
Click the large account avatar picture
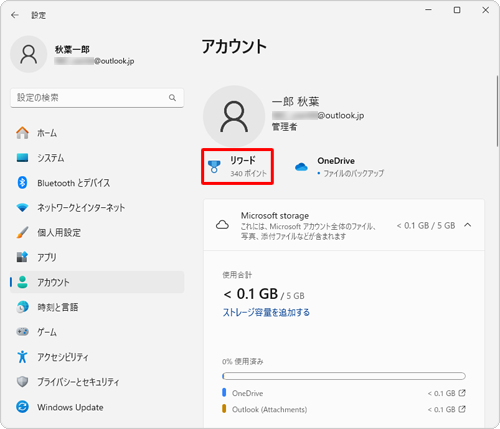(x=234, y=116)
